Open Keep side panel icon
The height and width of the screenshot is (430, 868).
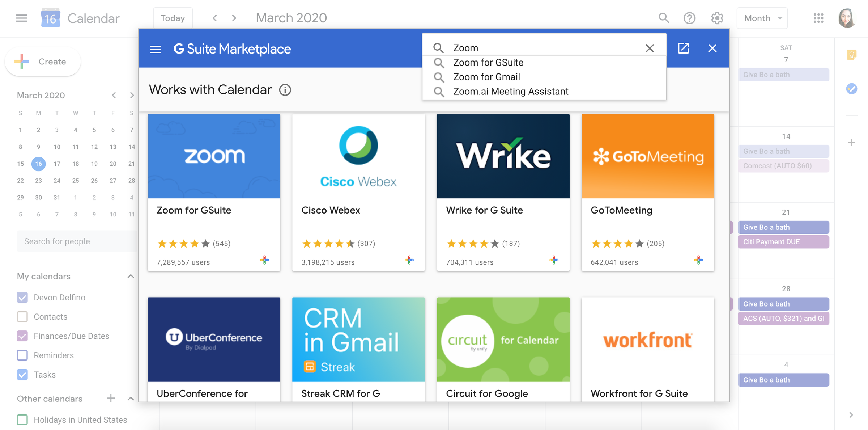851,55
